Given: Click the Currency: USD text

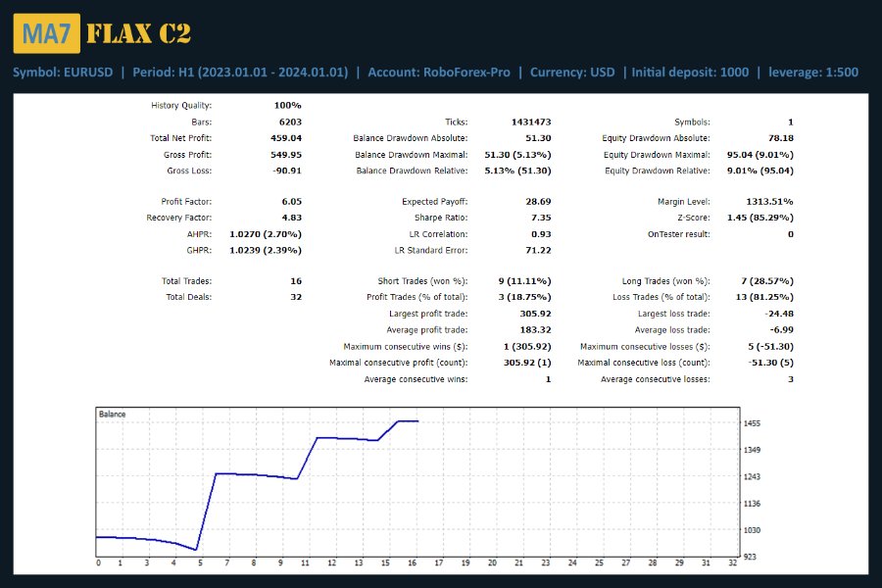Looking at the screenshot, I should coord(572,72).
